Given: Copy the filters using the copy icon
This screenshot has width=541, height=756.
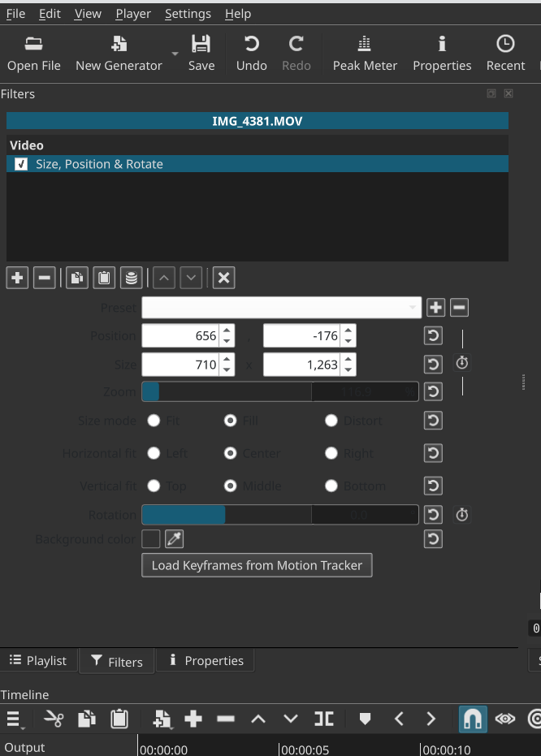Looking at the screenshot, I should click(76, 278).
